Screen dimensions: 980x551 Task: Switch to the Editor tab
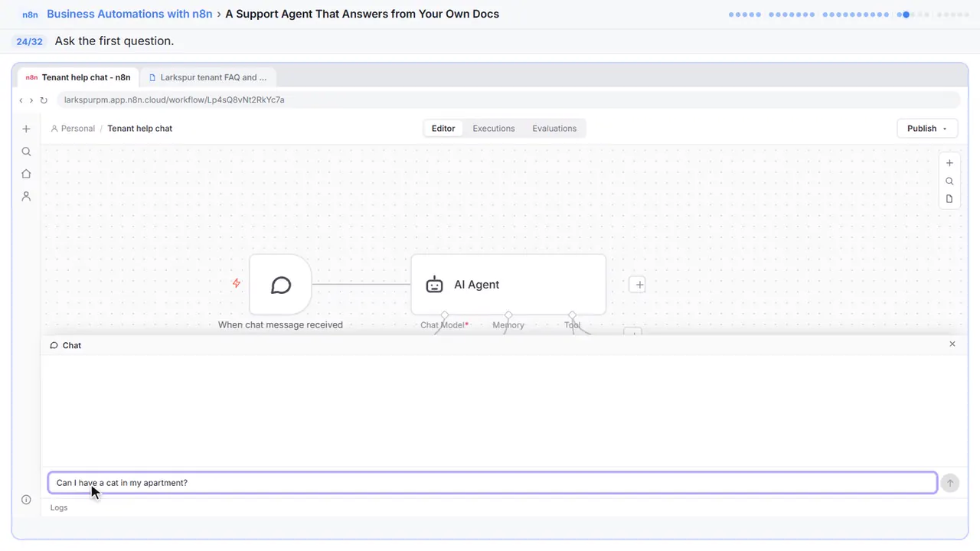443,129
